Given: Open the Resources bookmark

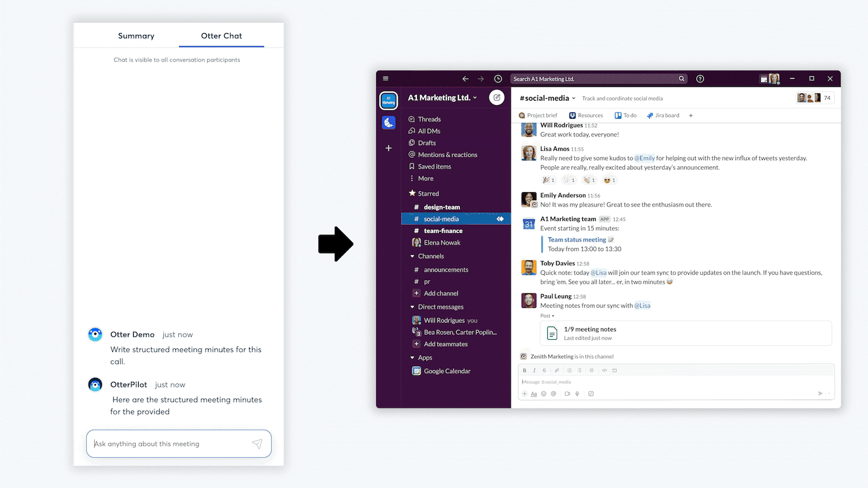Looking at the screenshot, I should click(x=586, y=115).
